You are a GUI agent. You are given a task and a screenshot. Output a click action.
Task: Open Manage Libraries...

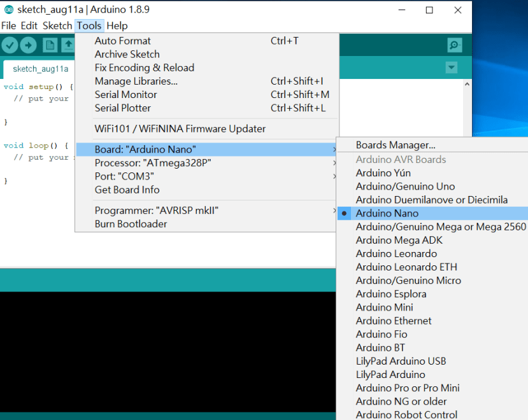click(207, 81)
